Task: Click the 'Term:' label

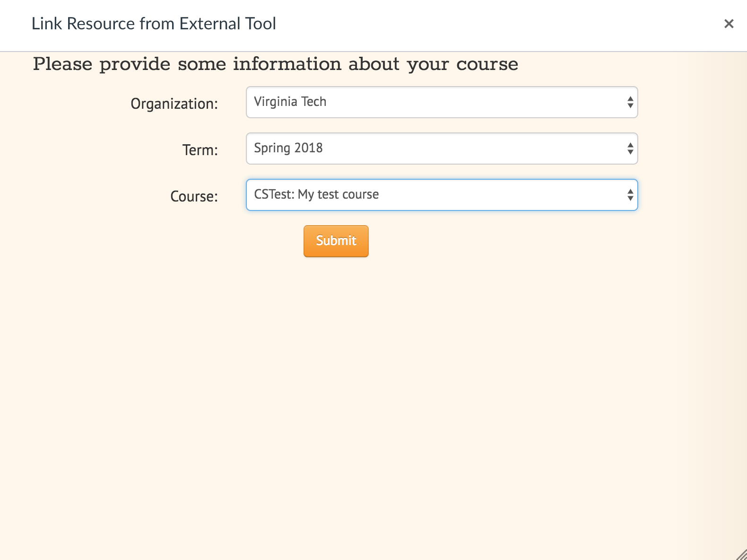Action: pos(200,150)
